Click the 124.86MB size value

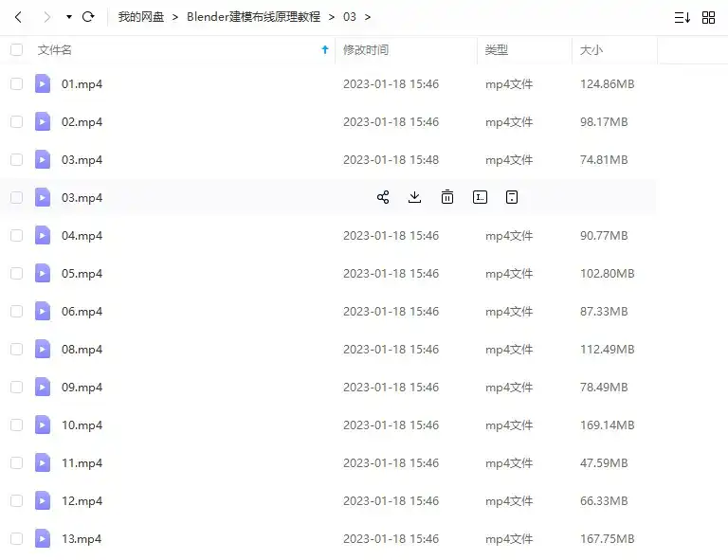(607, 84)
